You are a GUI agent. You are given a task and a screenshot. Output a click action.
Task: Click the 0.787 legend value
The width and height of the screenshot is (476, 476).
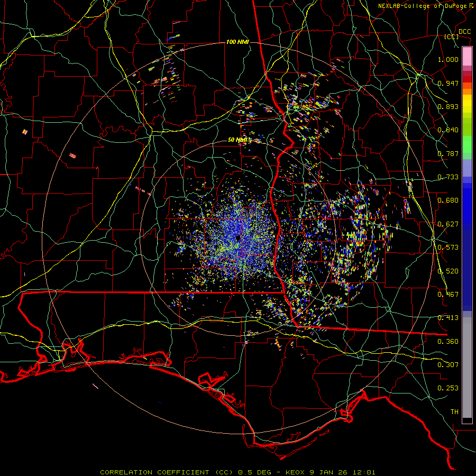[448, 153]
